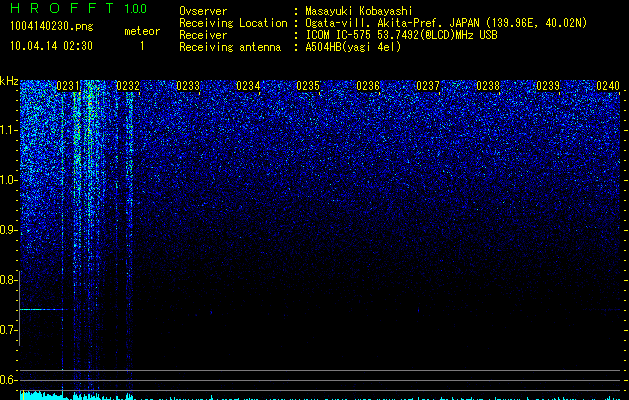Click the HROFFT 1.0.0 title text
Viewport: 629px width, 400px height.
[78, 8]
